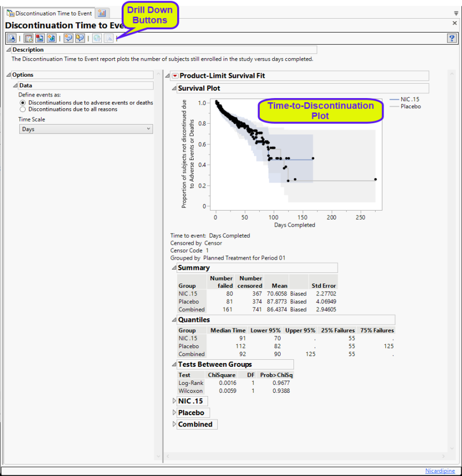Viewport: 462px width, 476px height.
Task: Collapse the Description section
Action: 9,50
